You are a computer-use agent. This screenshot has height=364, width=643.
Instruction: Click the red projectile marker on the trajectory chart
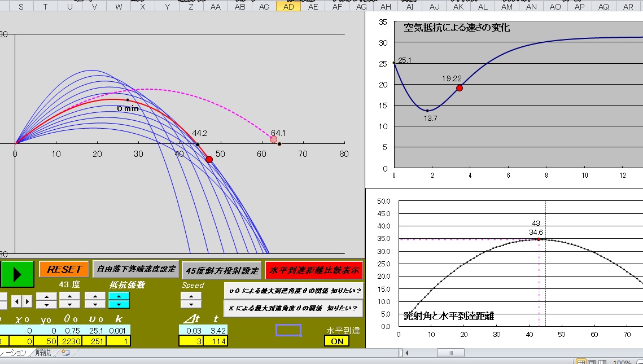209,159
